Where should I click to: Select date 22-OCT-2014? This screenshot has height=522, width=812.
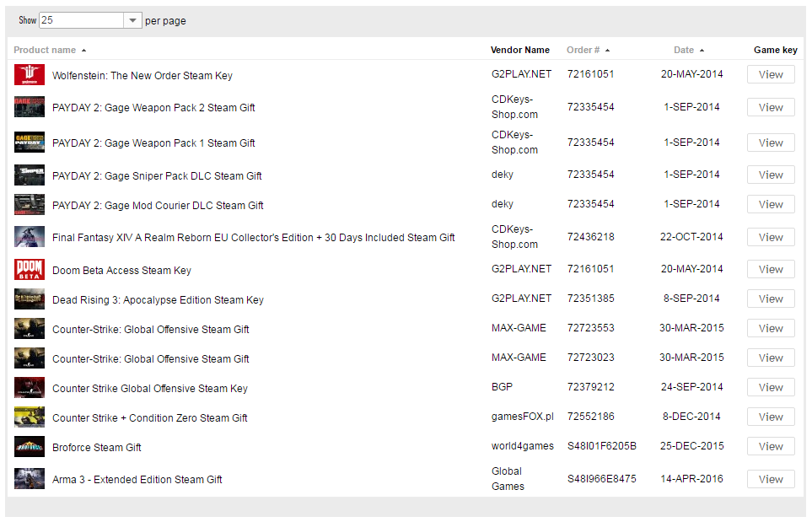tap(691, 237)
